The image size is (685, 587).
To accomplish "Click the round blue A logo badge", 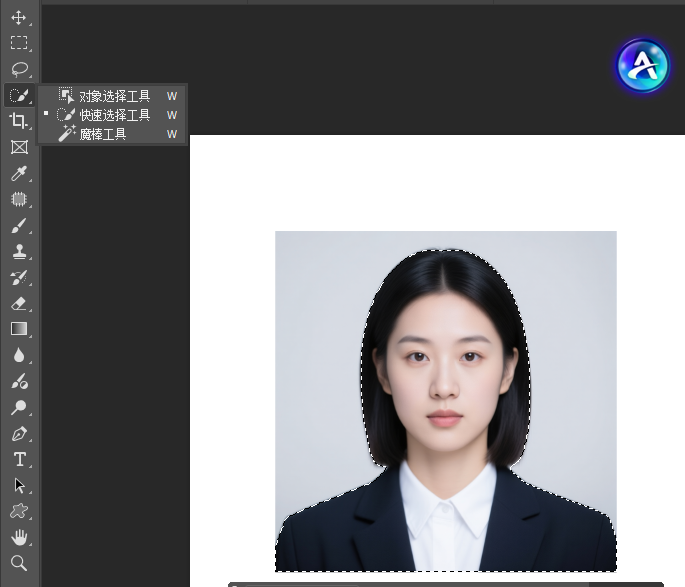I will (x=643, y=66).
